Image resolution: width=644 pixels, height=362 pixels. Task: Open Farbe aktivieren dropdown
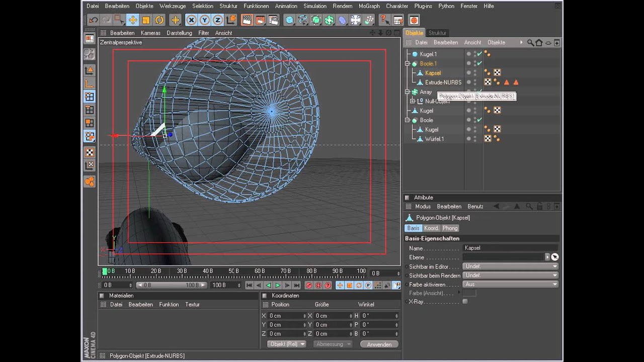coord(511,284)
